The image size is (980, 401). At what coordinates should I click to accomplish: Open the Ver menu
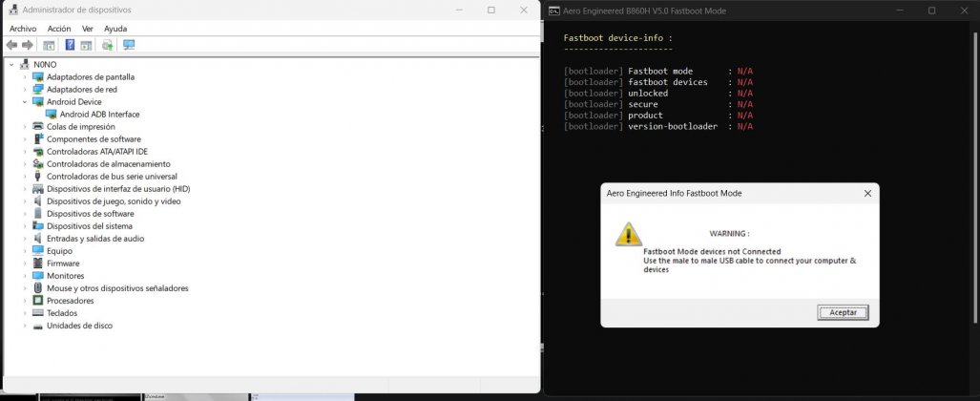click(88, 29)
